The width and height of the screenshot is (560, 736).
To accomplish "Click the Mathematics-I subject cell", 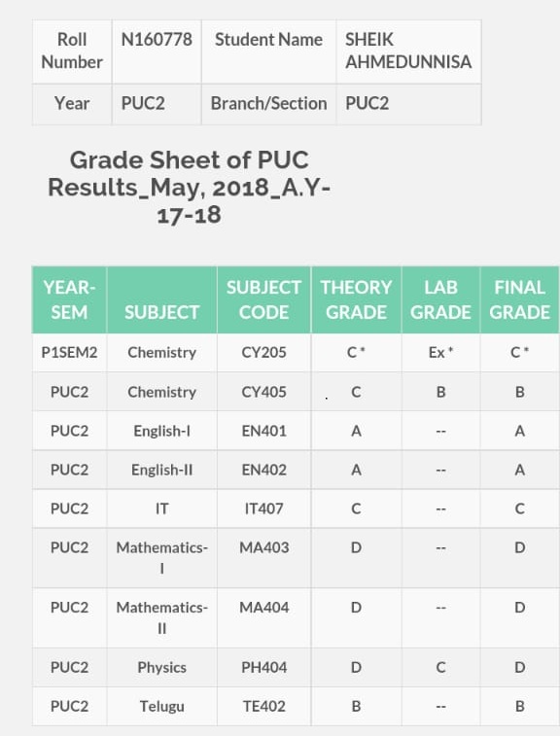I will (x=162, y=558).
